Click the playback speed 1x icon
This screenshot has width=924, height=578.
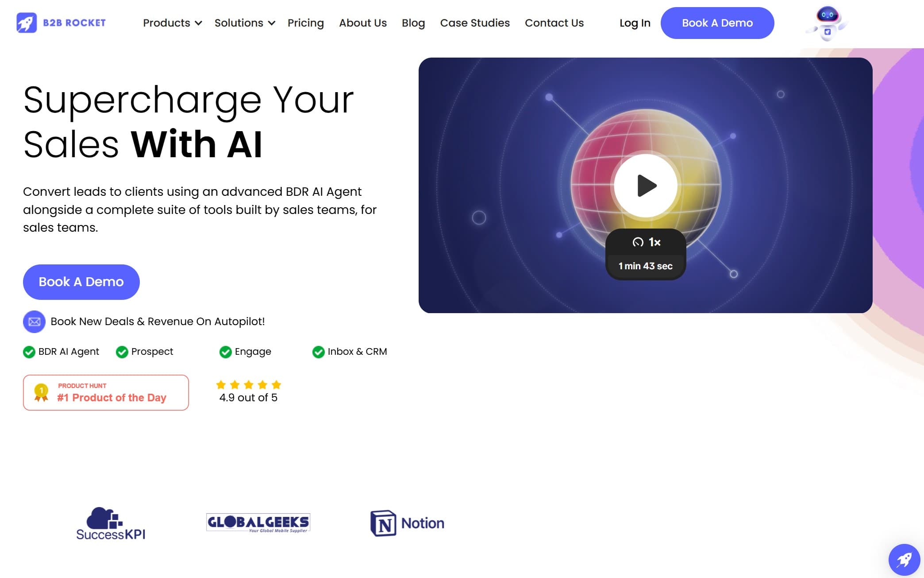(x=638, y=242)
